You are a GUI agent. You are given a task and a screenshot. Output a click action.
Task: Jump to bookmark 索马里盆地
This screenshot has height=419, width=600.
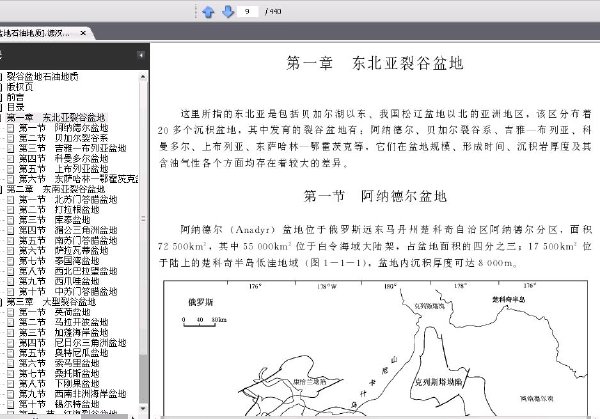59,363
